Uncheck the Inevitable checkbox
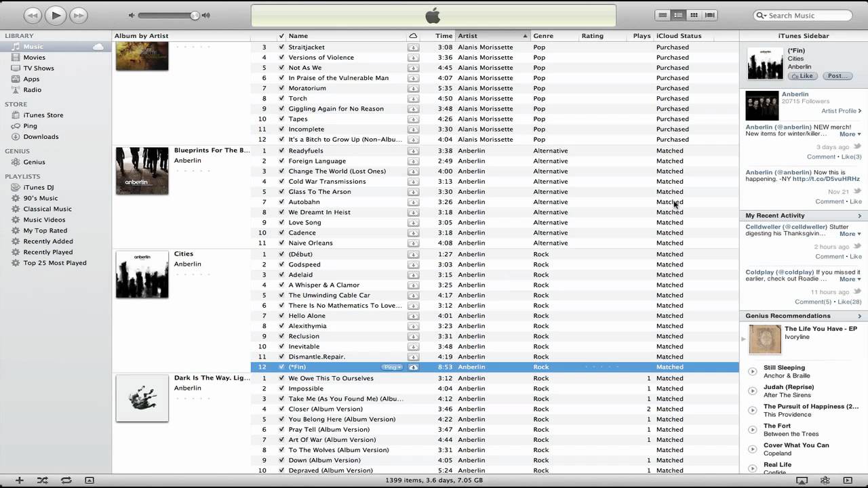 [x=281, y=346]
